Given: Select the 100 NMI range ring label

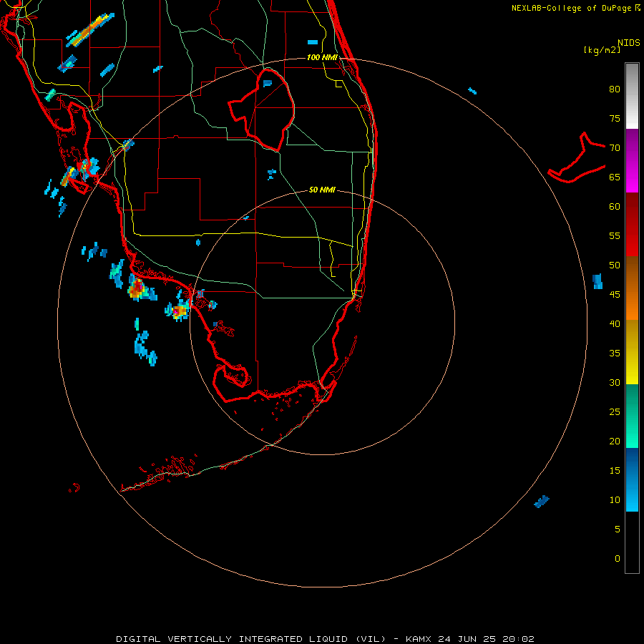Looking at the screenshot, I should [322, 57].
